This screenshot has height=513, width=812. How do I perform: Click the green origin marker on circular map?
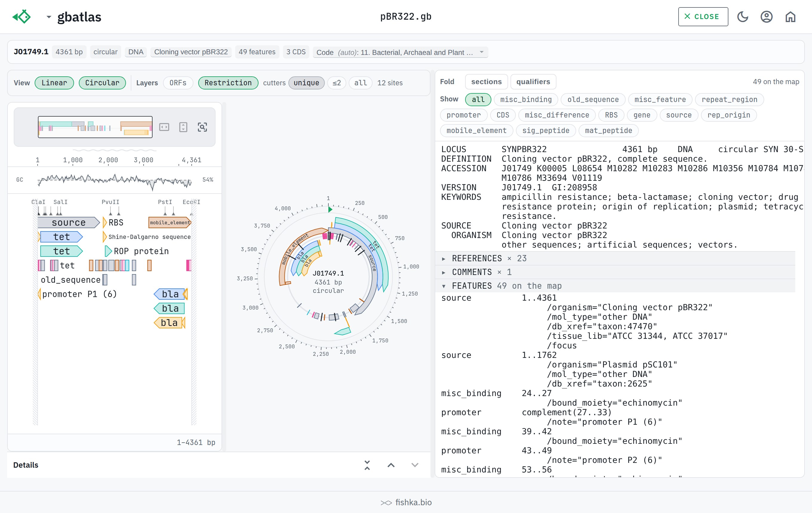pyautogui.click(x=330, y=209)
